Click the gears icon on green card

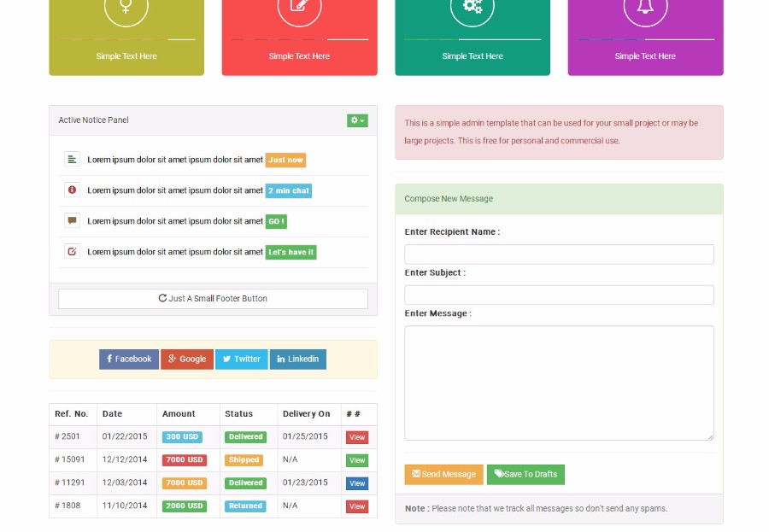473,5
